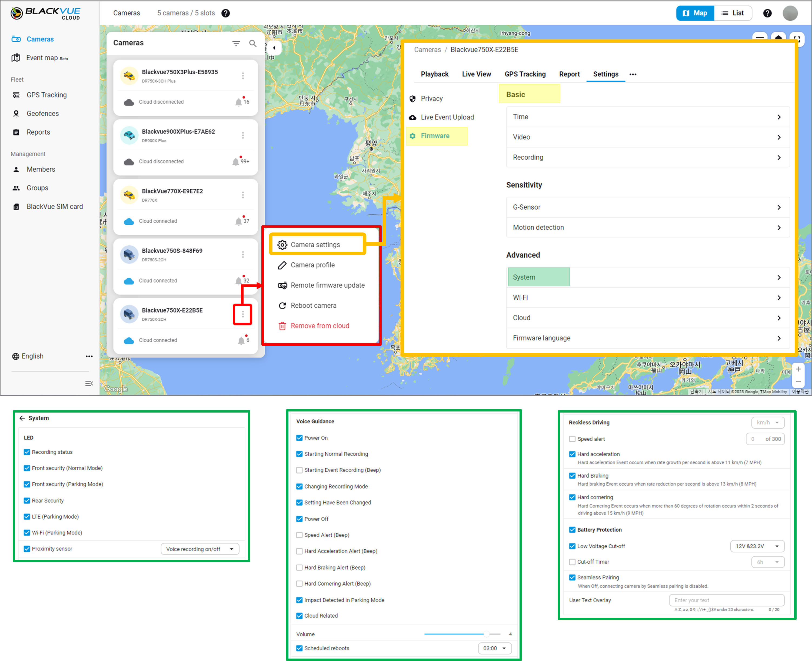Screen dimensions: 812x661
Task: Switch to the Report tab
Action: click(569, 74)
